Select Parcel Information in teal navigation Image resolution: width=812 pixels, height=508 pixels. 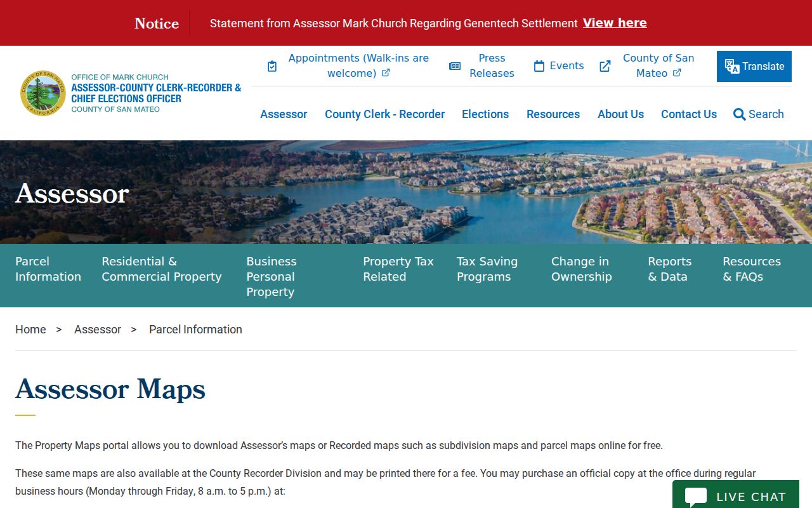tap(48, 269)
